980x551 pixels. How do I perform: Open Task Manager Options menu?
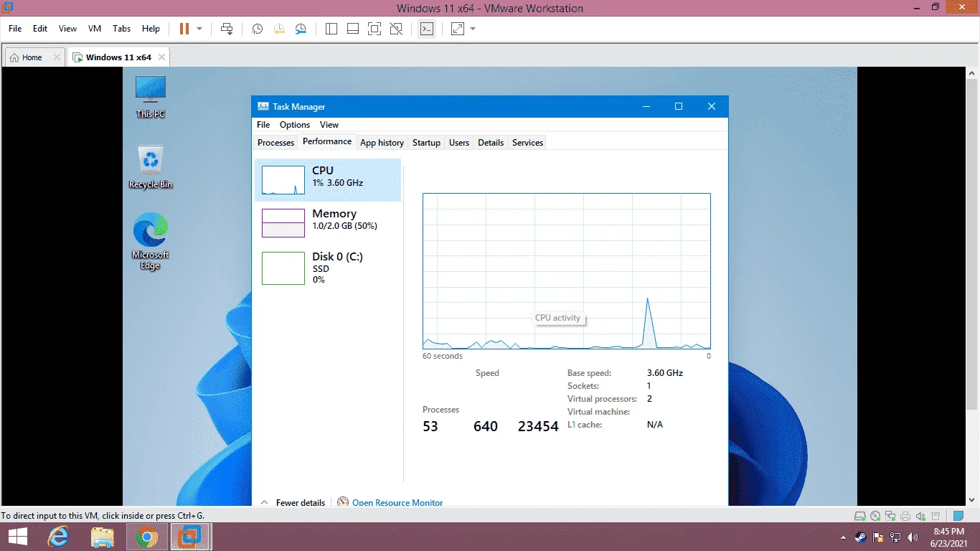295,125
